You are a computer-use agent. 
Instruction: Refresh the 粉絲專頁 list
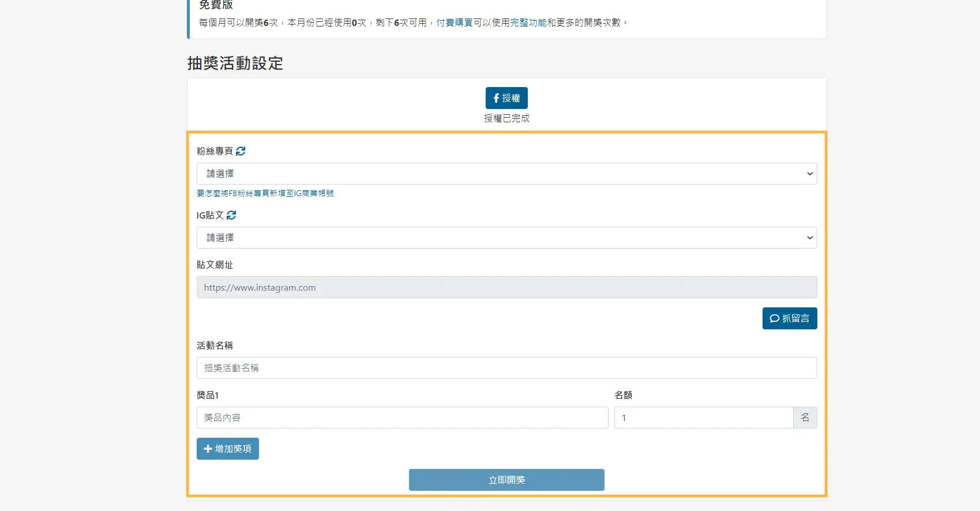pyautogui.click(x=241, y=151)
